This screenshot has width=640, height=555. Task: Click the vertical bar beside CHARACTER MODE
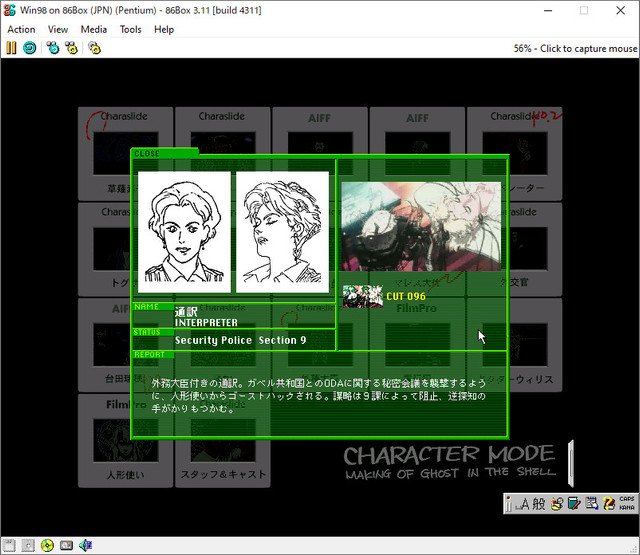click(x=571, y=464)
